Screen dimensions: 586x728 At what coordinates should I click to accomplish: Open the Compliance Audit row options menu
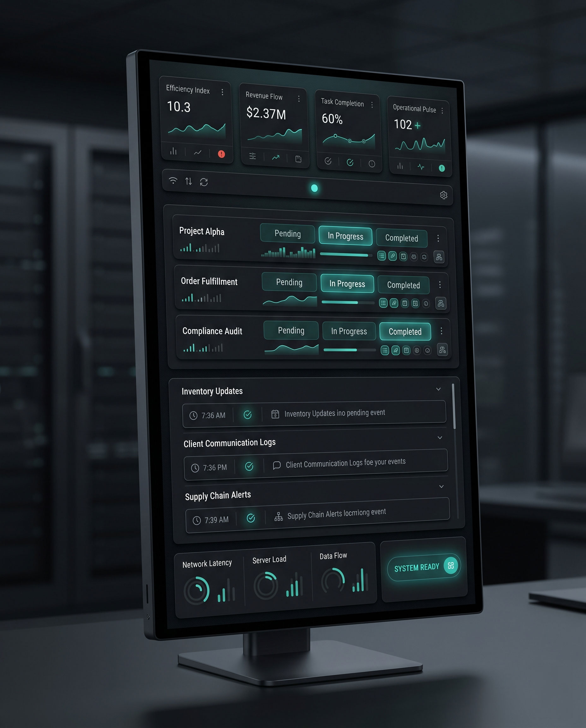point(441,331)
